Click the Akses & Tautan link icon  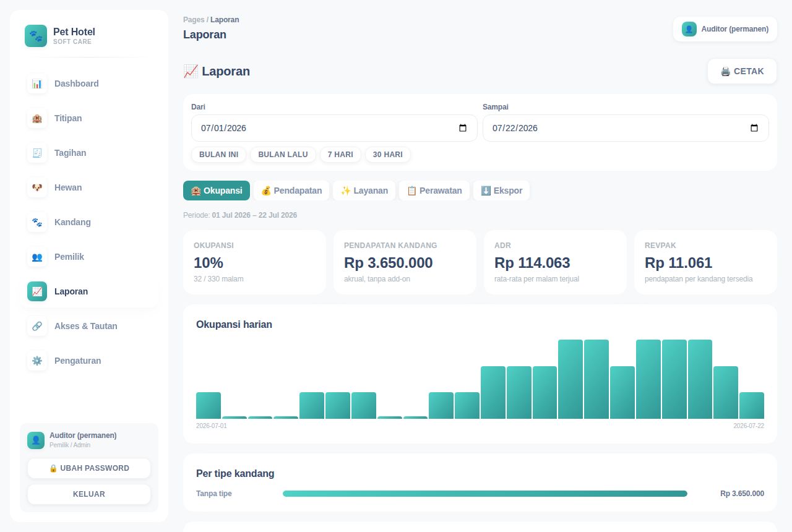(x=37, y=326)
